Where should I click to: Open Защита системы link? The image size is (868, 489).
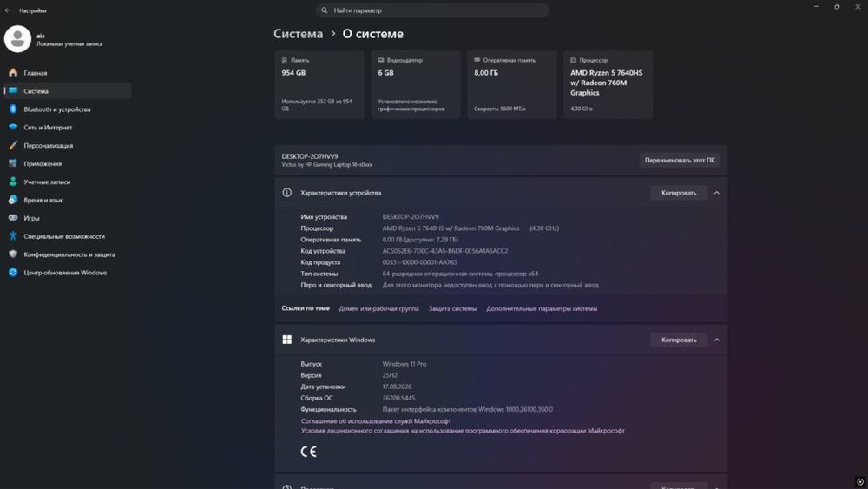tap(452, 308)
